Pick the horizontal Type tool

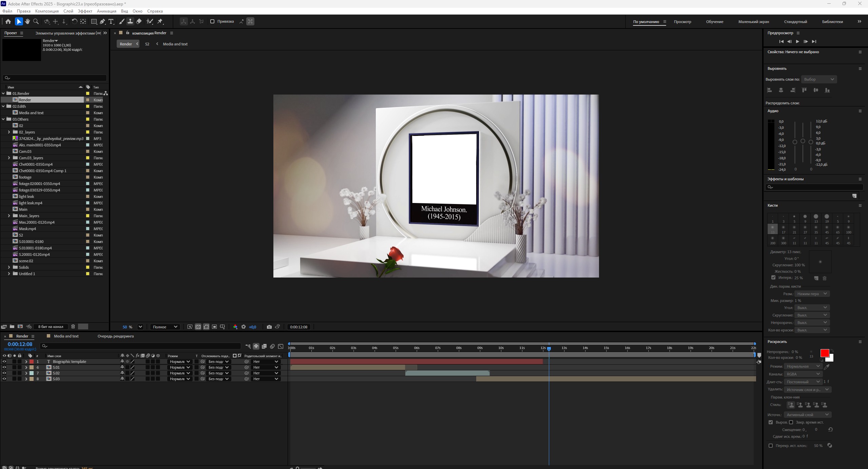111,21
